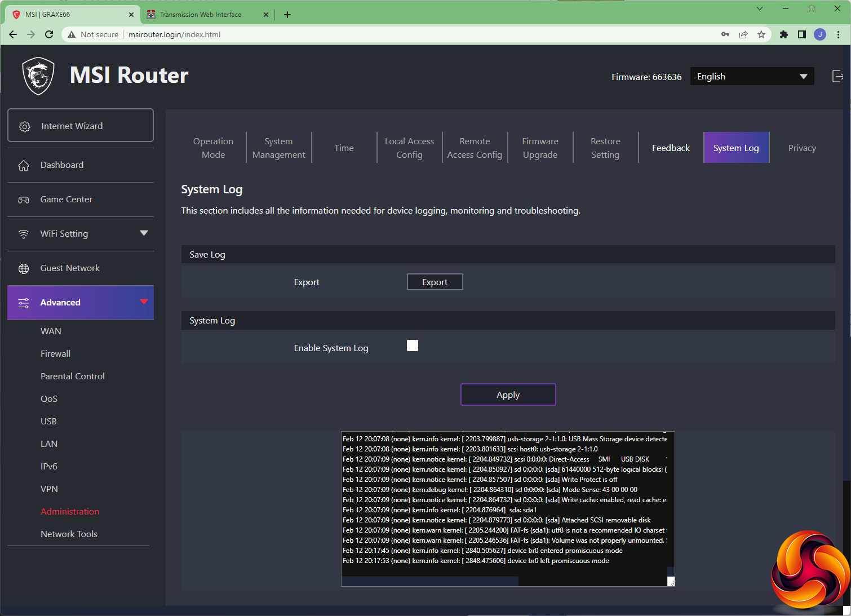Click the Dashboard home icon
Viewport: 851px width, 616px height.
(x=24, y=166)
